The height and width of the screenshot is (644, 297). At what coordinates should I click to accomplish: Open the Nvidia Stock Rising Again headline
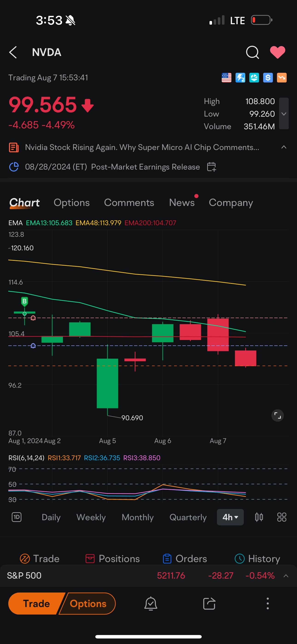[142, 147]
